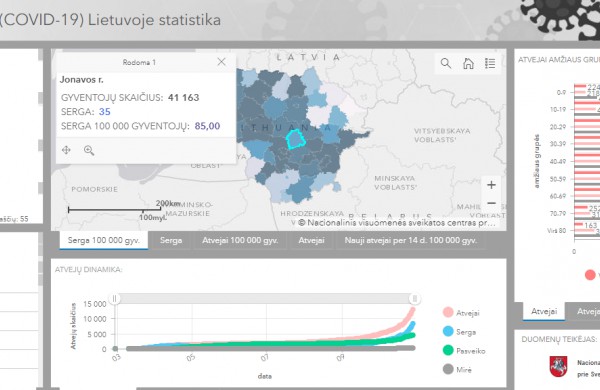The image size is (600, 390).
Task: Click ATVEJŲ DINAMIKA chart title
Action: coord(88,269)
